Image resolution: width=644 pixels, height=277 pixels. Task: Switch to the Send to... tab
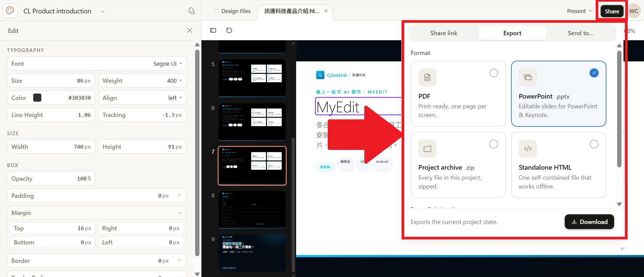581,33
